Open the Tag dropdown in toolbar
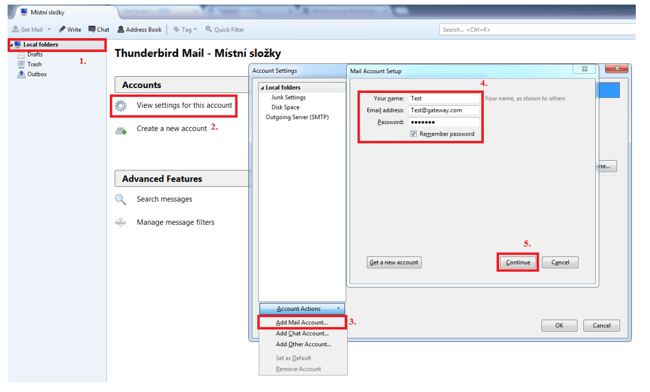Viewport: 650px width, 392px height. [185, 29]
